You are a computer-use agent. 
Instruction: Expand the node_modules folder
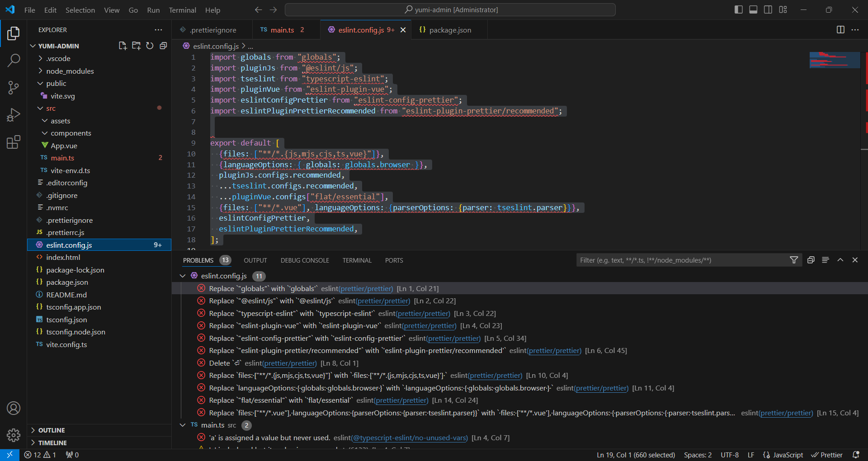[x=41, y=71]
